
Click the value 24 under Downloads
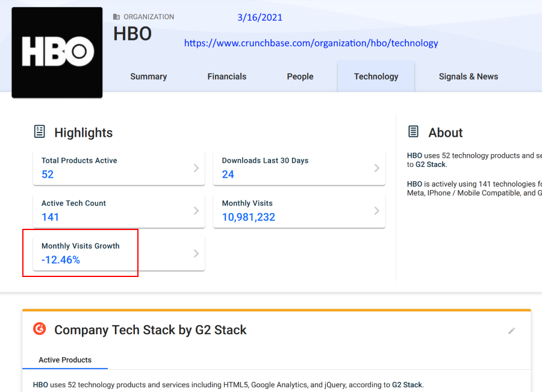click(x=228, y=175)
